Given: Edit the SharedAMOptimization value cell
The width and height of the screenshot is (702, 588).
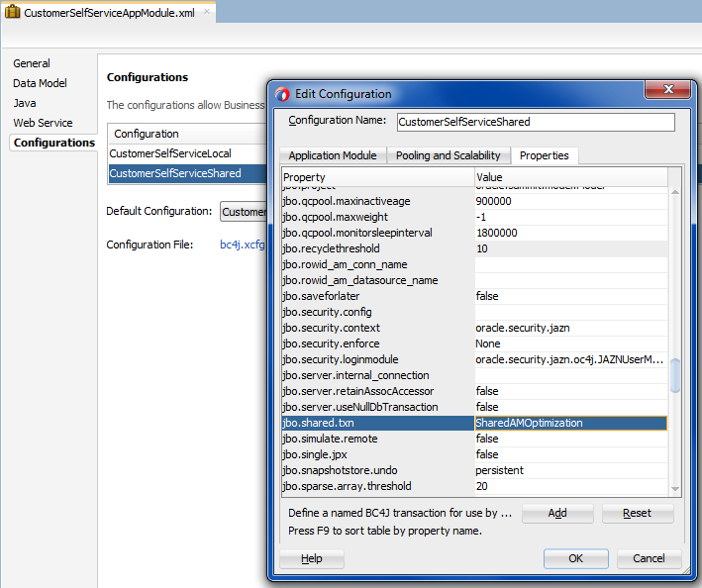Looking at the screenshot, I should point(571,423).
